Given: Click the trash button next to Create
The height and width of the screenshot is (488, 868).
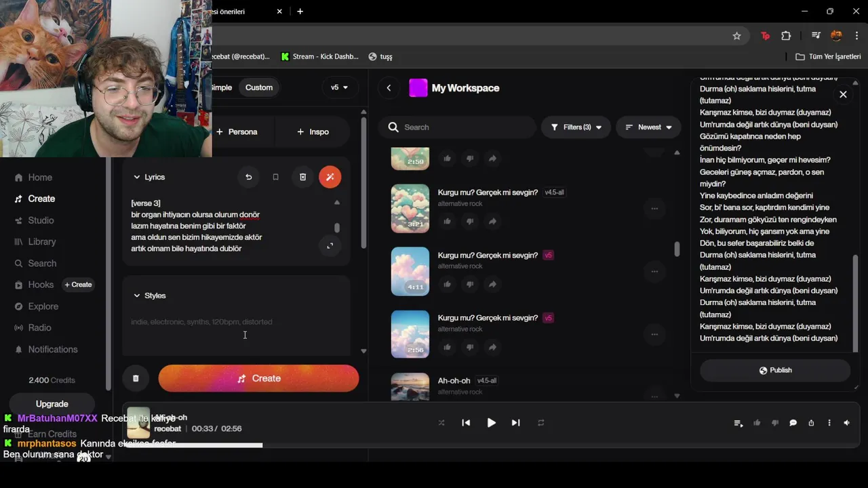Looking at the screenshot, I should (136, 378).
